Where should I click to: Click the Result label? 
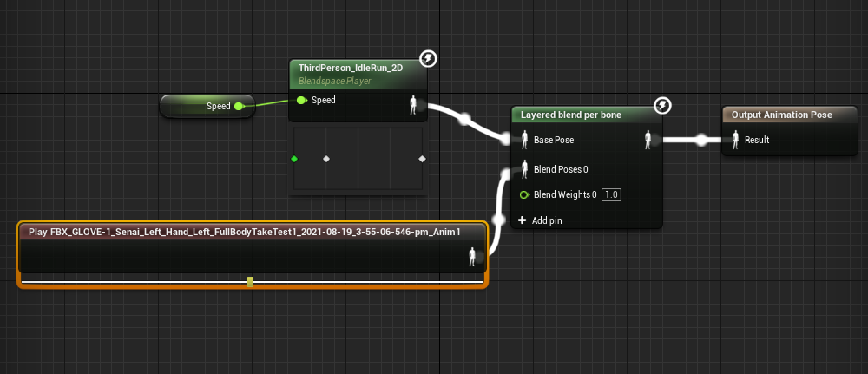(757, 140)
